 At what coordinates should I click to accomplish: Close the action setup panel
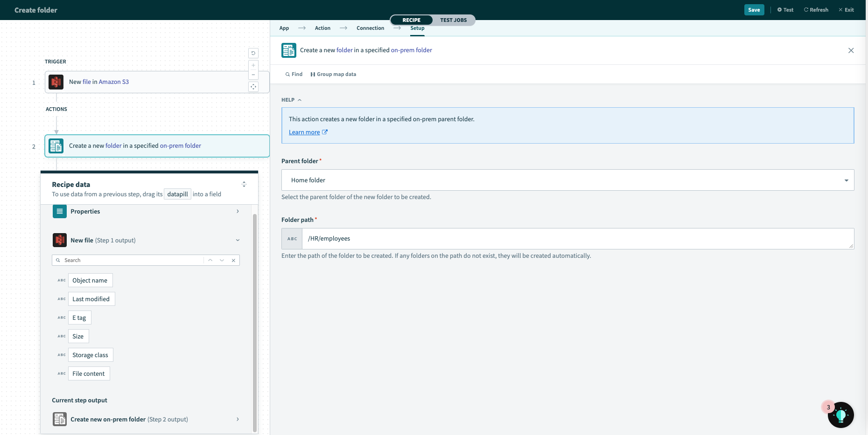coord(851,50)
